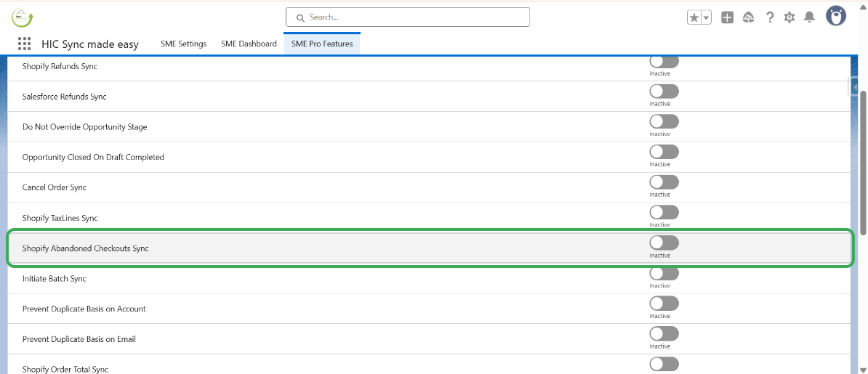Open the Help question mark icon

pyautogui.click(x=769, y=17)
